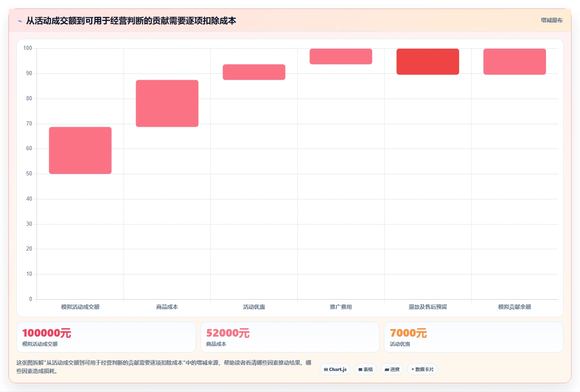Click the 推广费用 bar in the chart

pyautogui.click(x=341, y=56)
